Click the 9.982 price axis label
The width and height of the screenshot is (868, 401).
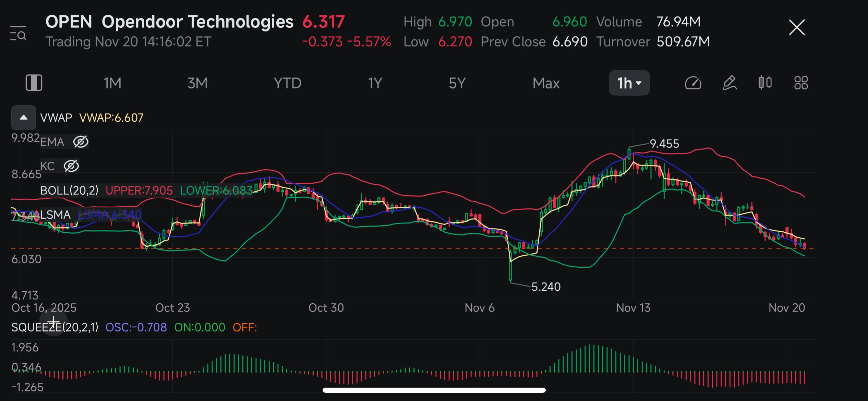click(26, 138)
